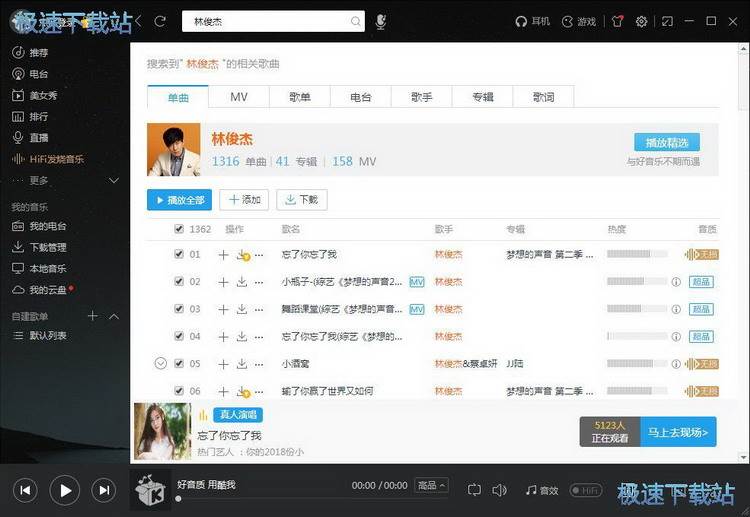Viewport: 750px width, 517px height.
Task: Open 高品 quality dropdown
Action: (431, 486)
